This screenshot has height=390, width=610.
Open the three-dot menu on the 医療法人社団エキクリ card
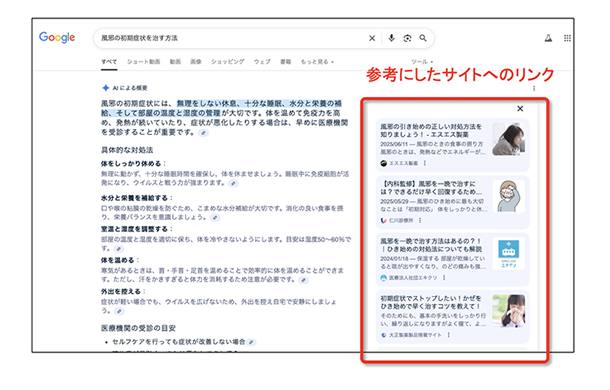point(443,278)
